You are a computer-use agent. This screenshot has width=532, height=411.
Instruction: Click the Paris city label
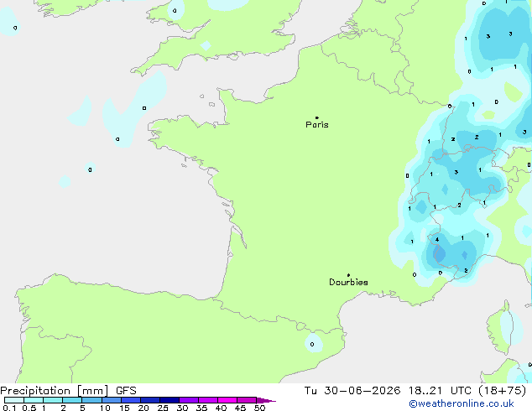click(x=317, y=125)
